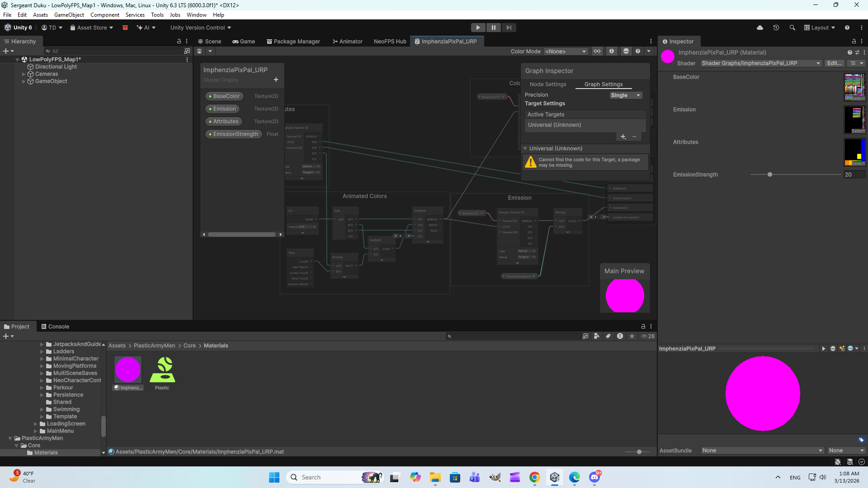Screen dimensions: 868x488
Task: Switch to Console tab
Action: 55,326
